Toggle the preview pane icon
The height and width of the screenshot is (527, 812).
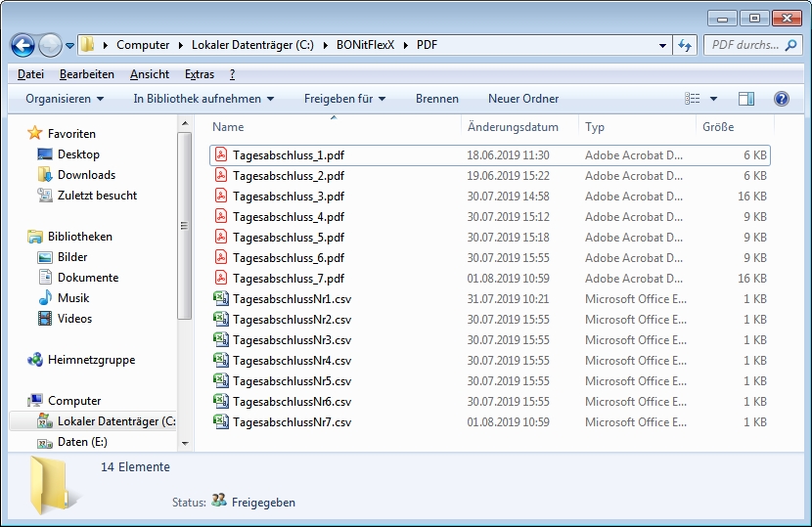pyautogui.click(x=746, y=99)
